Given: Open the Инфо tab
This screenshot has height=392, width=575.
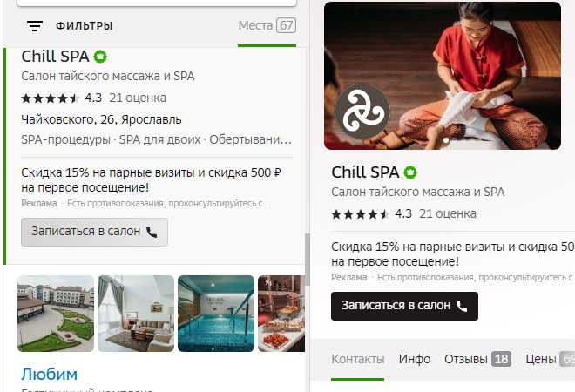Looking at the screenshot, I should click(415, 359).
